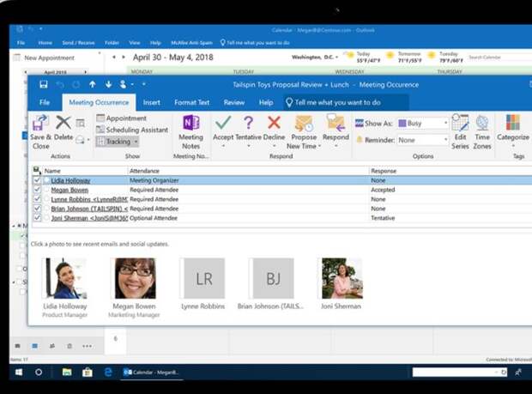Accept the meeting invitation
This screenshot has width=532, height=394.
pyautogui.click(x=223, y=124)
